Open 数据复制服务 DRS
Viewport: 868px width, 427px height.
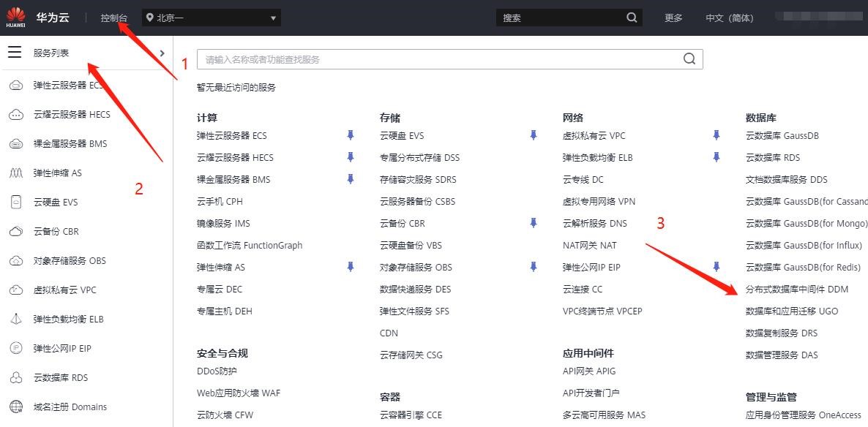pyautogui.click(x=781, y=333)
